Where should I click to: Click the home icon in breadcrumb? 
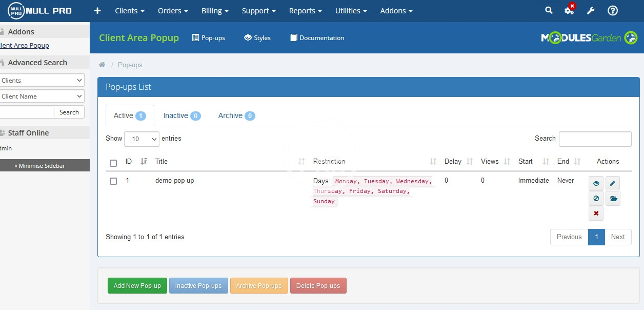tap(102, 65)
